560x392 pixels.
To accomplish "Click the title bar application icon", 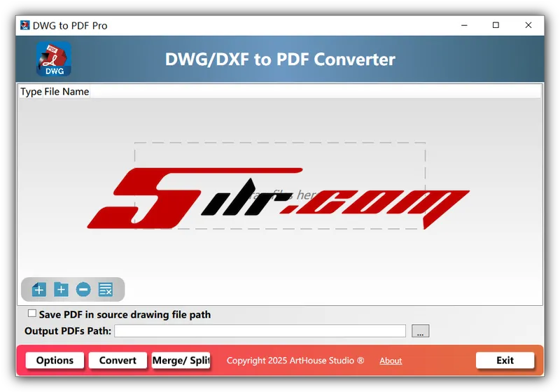I will click(x=24, y=25).
